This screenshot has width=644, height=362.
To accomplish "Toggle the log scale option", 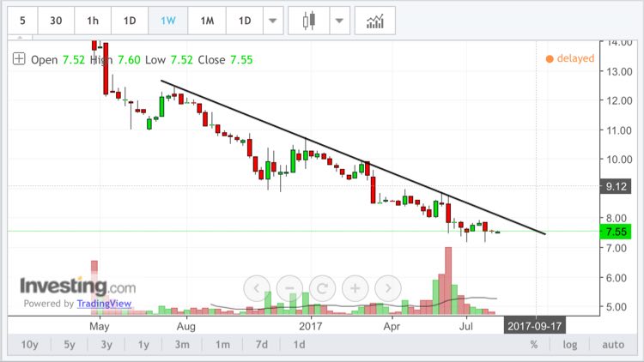I will coord(569,344).
